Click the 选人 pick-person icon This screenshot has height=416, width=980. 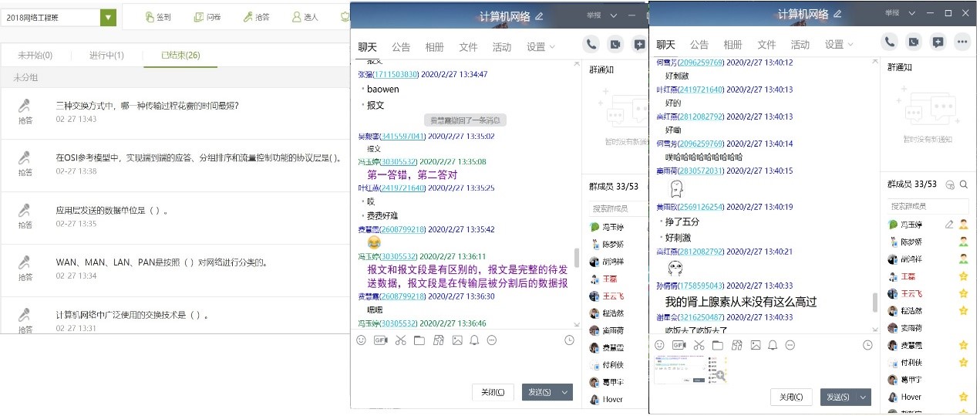(x=305, y=17)
